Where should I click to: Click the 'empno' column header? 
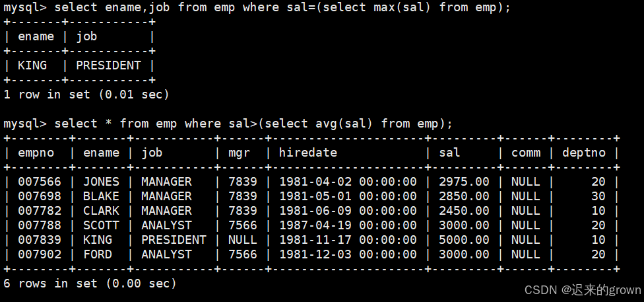pos(36,153)
